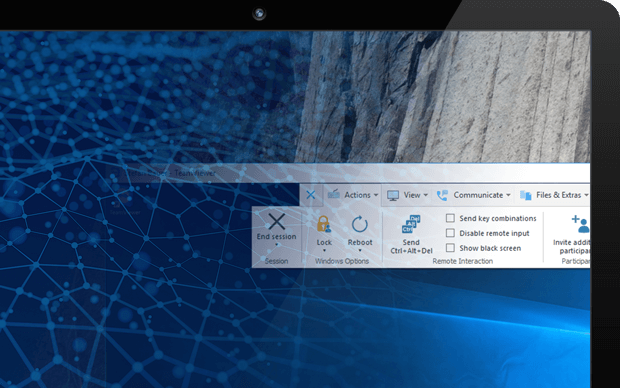Viewport: 620px width, 388px height.
Task: Click the Invite additional participant icon
Action: click(x=580, y=224)
